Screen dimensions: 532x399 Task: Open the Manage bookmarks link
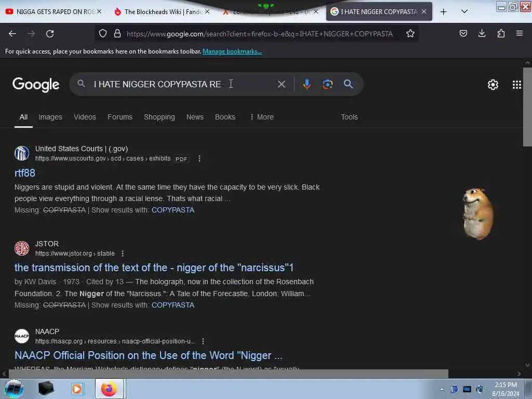pos(232,51)
